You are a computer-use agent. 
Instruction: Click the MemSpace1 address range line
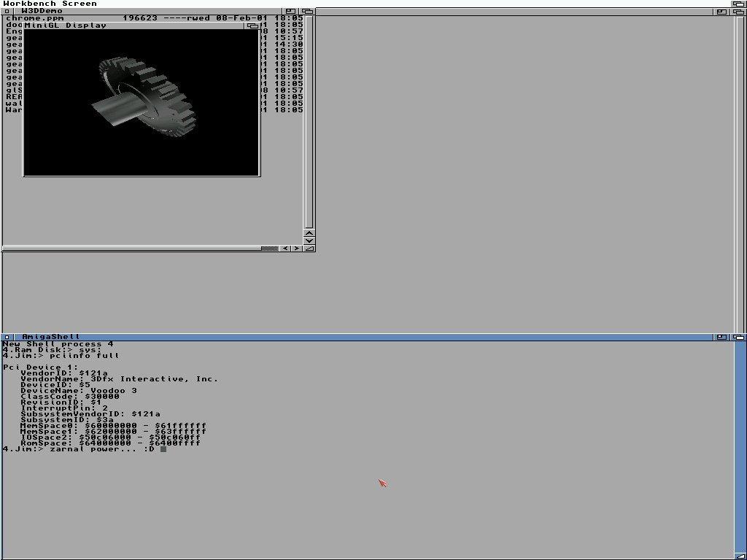tap(113, 432)
